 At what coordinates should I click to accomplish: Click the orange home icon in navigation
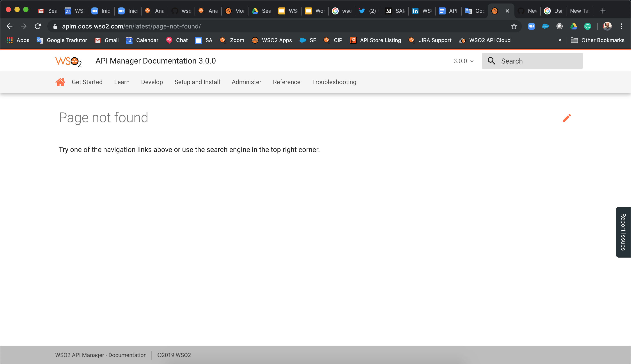[x=60, y=82]
